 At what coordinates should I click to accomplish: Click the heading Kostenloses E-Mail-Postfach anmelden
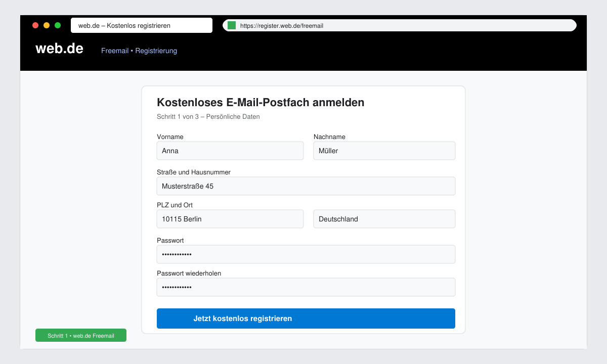pos(261,103)
